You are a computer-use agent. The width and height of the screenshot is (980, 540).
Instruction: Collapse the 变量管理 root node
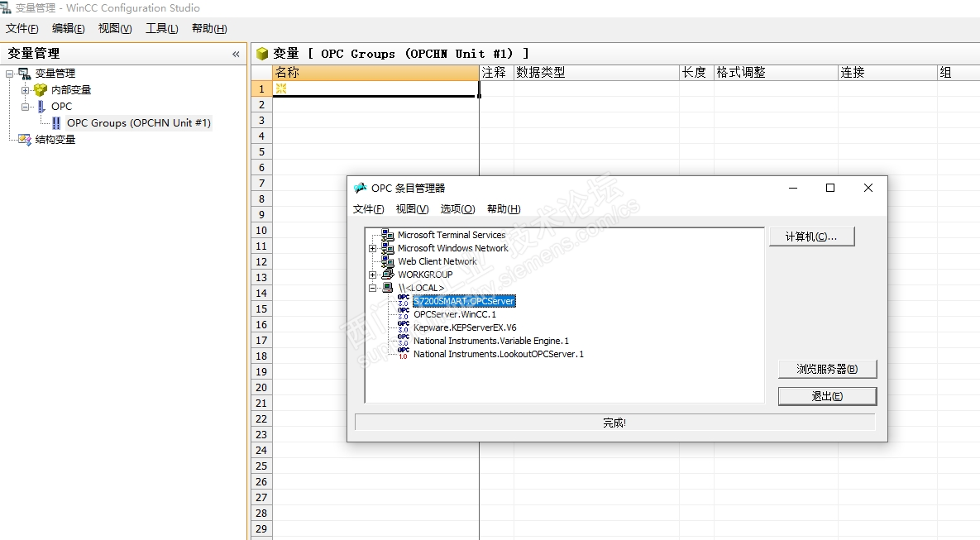click(9, 74)
